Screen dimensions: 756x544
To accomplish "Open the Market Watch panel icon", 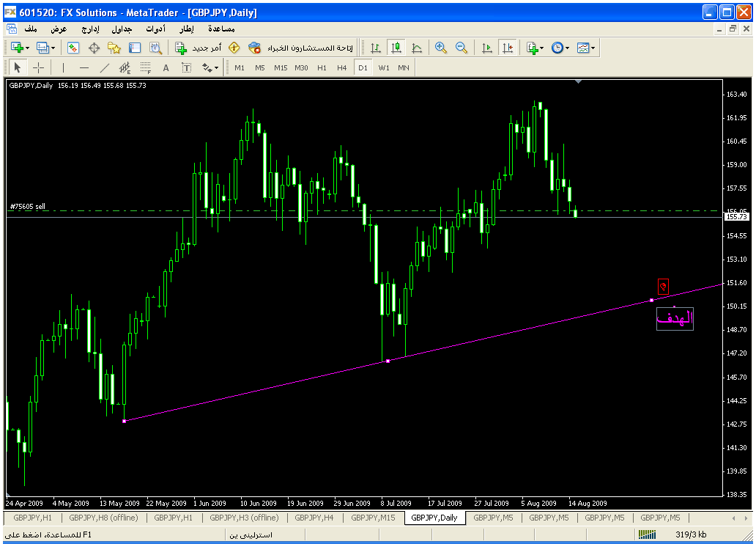I will [73, 48].
